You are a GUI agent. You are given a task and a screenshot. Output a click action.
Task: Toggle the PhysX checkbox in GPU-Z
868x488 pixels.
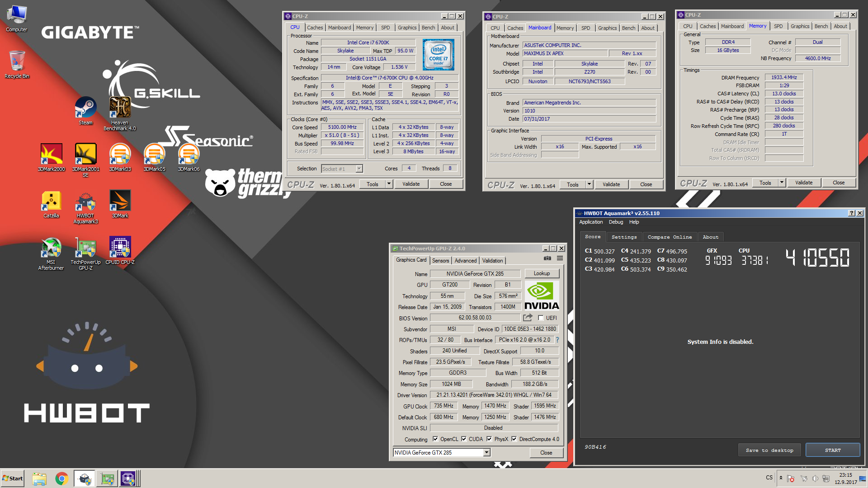pyautogui.click(x=489, y=439)
